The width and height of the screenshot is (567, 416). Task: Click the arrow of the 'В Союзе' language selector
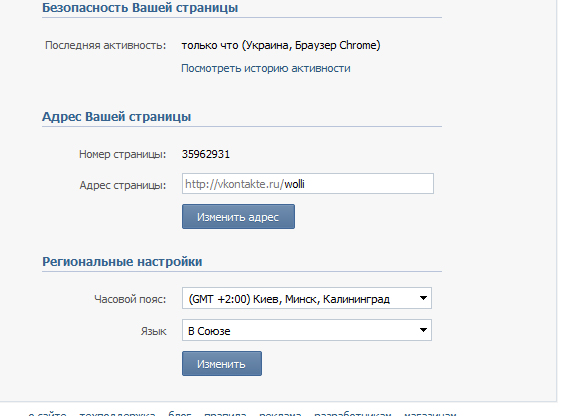pos(423,330)
